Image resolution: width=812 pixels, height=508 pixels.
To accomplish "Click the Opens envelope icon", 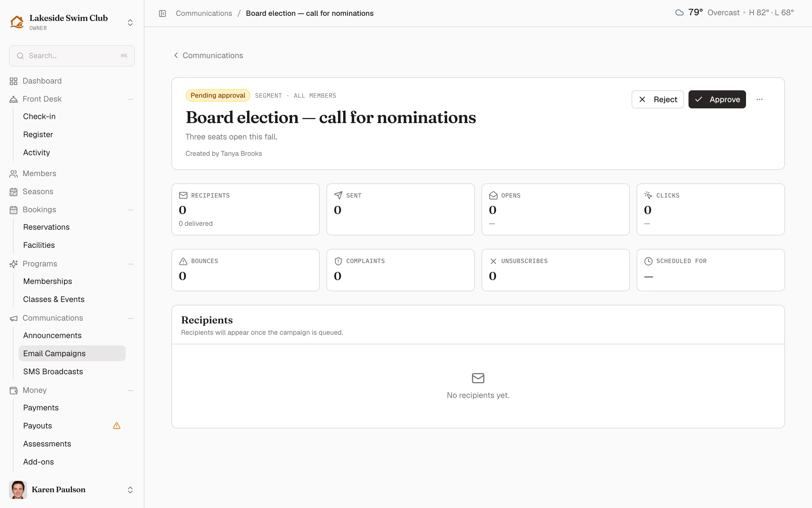I will tap(493, 195).
